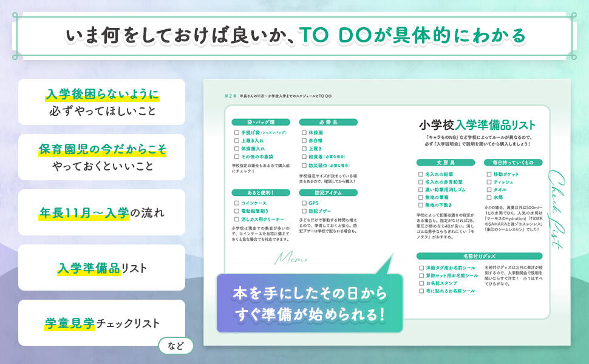The image size is (589, 364).
Task: Check the 手提げ袋 checkbox
Action: pos(237,132)
